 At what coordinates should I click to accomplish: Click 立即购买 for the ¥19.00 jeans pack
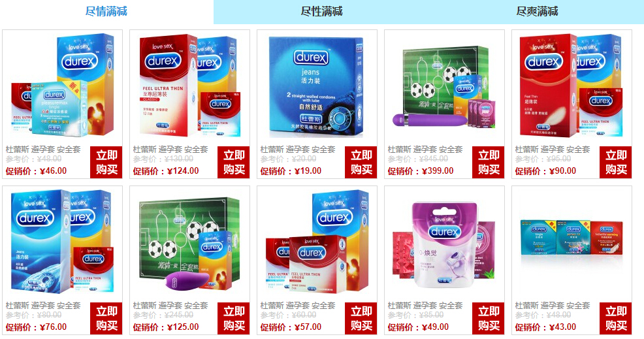tap(361, 162)
